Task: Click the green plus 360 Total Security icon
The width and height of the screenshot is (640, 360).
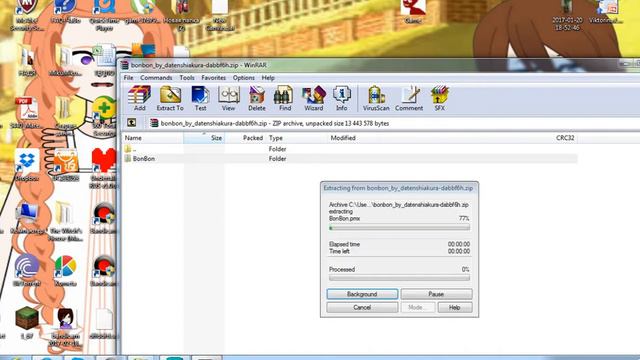Action: [104, 116]
